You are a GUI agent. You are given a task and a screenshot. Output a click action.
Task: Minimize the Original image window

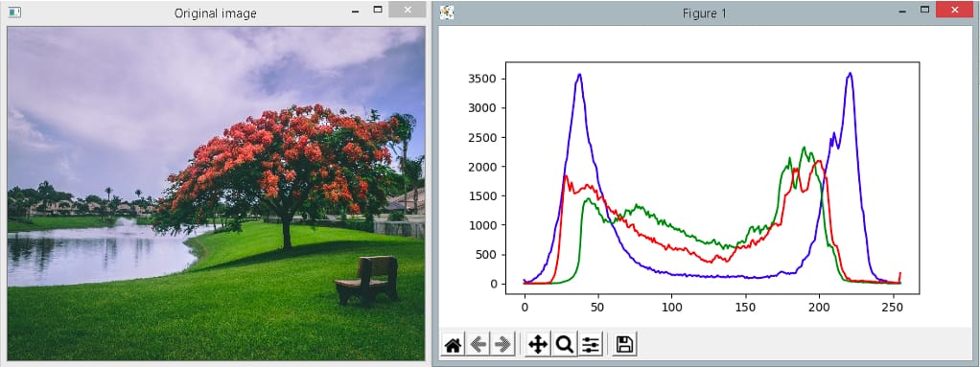[355, 11]
